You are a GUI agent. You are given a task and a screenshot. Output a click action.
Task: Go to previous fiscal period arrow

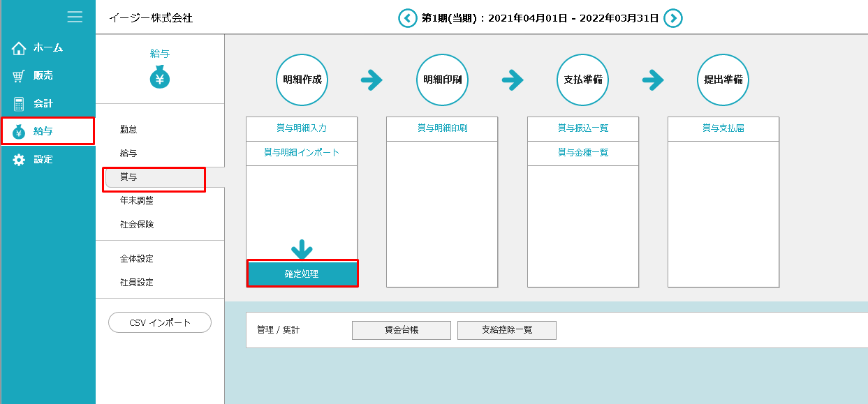coord(407,18)
